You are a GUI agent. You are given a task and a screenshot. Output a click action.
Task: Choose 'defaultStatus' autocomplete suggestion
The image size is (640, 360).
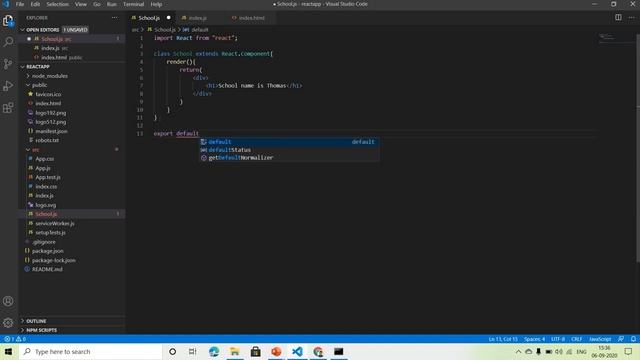pos(289,150)
